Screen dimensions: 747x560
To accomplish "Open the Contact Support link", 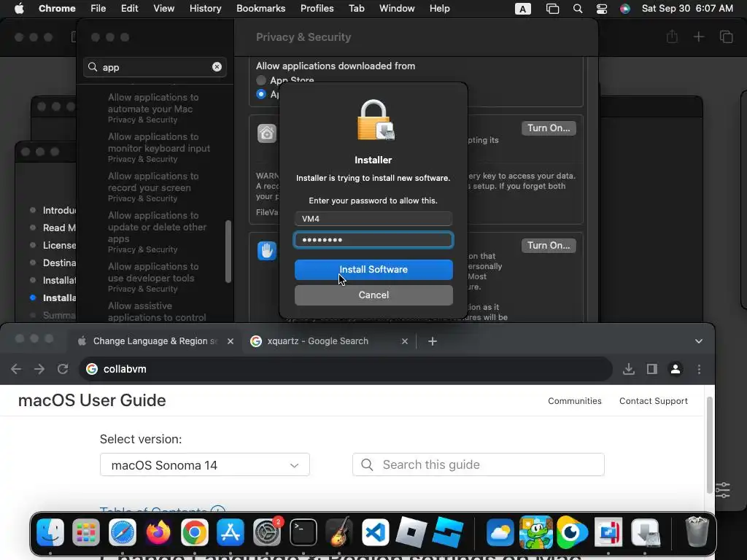I will point(654,401).
